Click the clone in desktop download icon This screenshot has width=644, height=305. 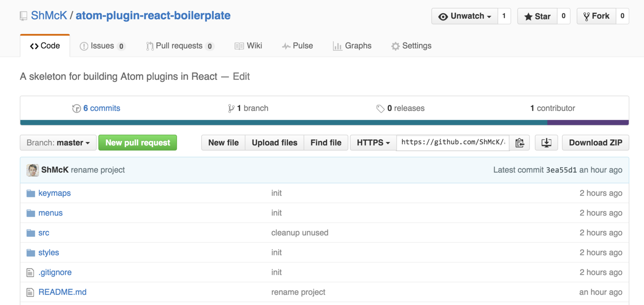(x=546, y=143)
